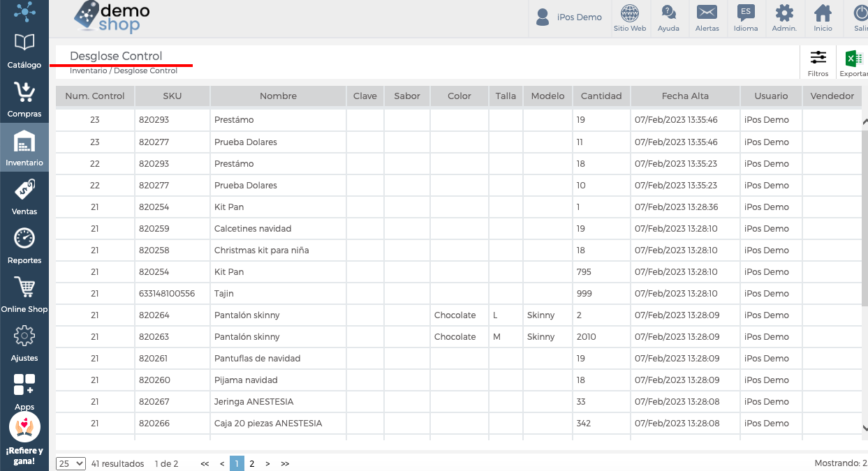Go to last page with >> button
Screen dimensions: 868x471
(285, 463)
